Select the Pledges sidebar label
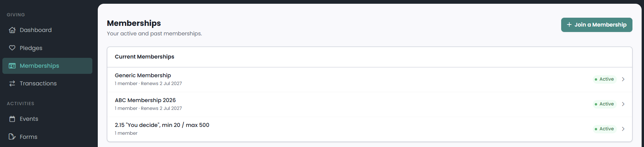The height and width of the screenshot is (147, 644). click(x=31, y=48)
